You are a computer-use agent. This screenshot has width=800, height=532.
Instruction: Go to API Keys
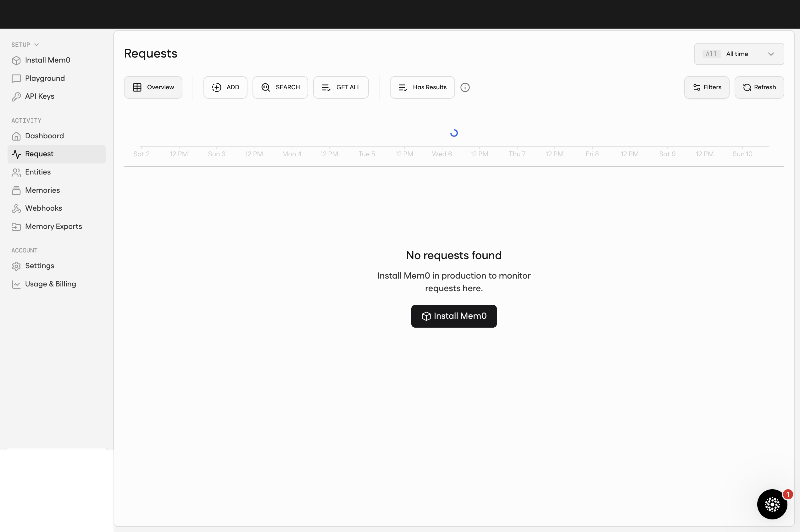(x=57, y=96)
